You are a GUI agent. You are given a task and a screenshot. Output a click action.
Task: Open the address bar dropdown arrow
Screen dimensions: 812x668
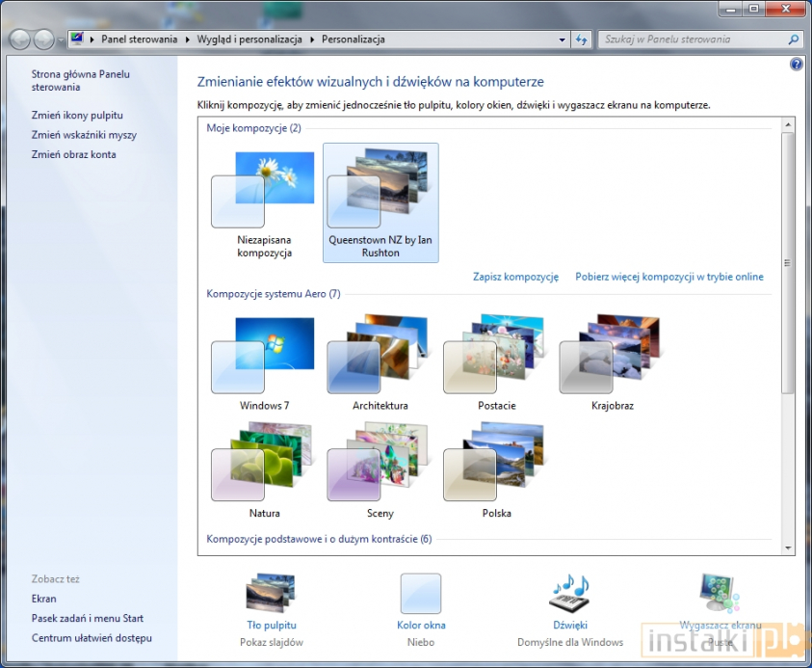click(x=562, y=40)
